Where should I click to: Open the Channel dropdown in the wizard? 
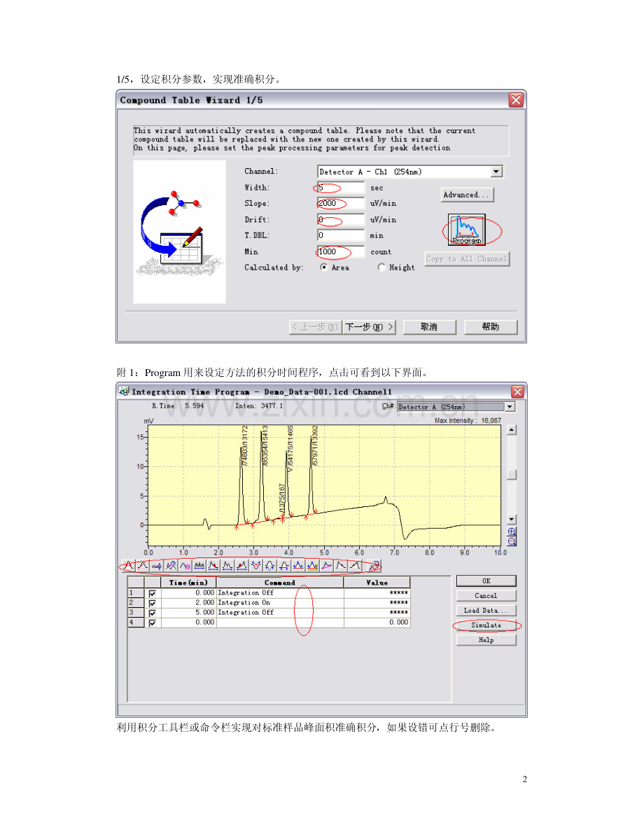tap(496, 172)
